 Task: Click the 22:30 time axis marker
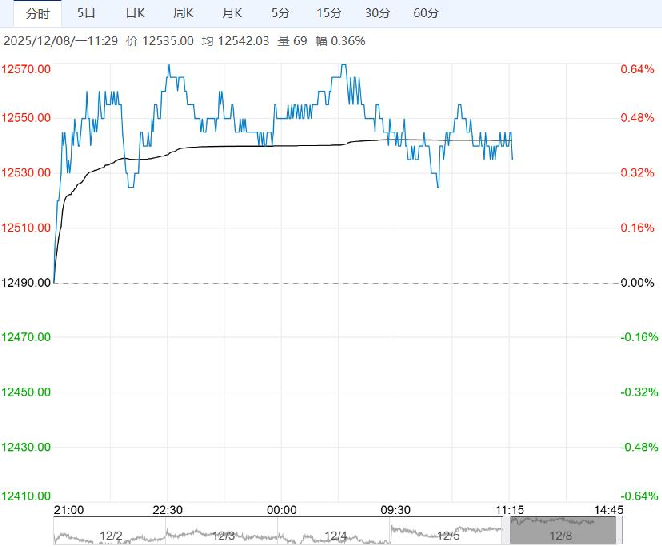[x=168, y=510]
